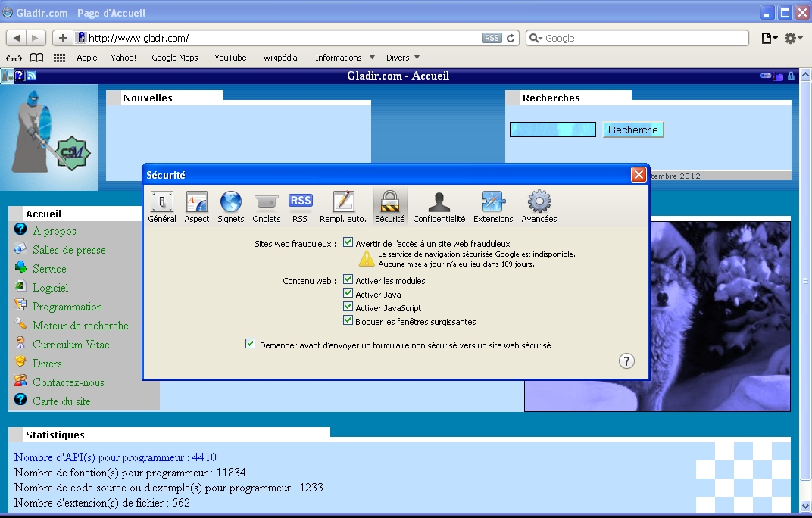Screen dimensions: 812x518
Task: Toggle Bloquer les fenêtres surgissantes
Action: (x=348, y=321)
